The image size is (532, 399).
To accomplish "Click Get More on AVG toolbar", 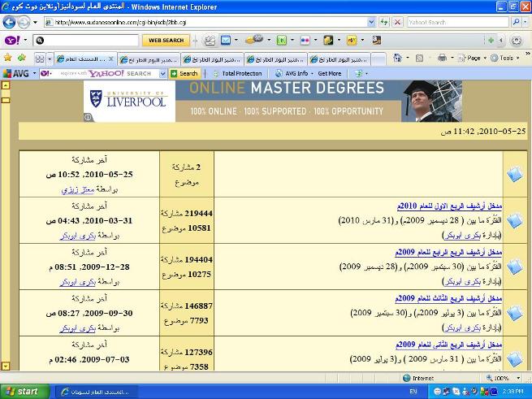I will [330, 73].
